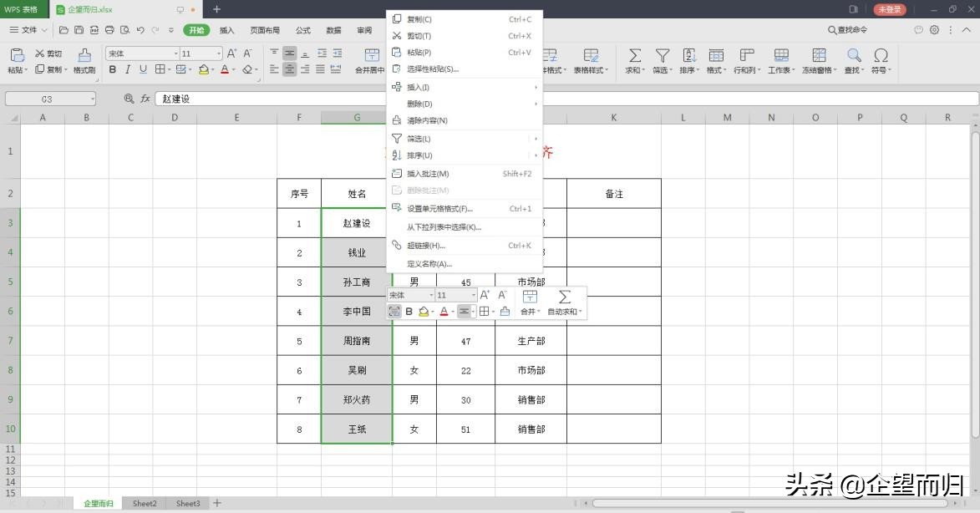The width and height of the screenshot is (980, 513).
Task: Expand the ribbon fill color dropdown arrow
Action: pyautogui.click(x=213, y=70)
